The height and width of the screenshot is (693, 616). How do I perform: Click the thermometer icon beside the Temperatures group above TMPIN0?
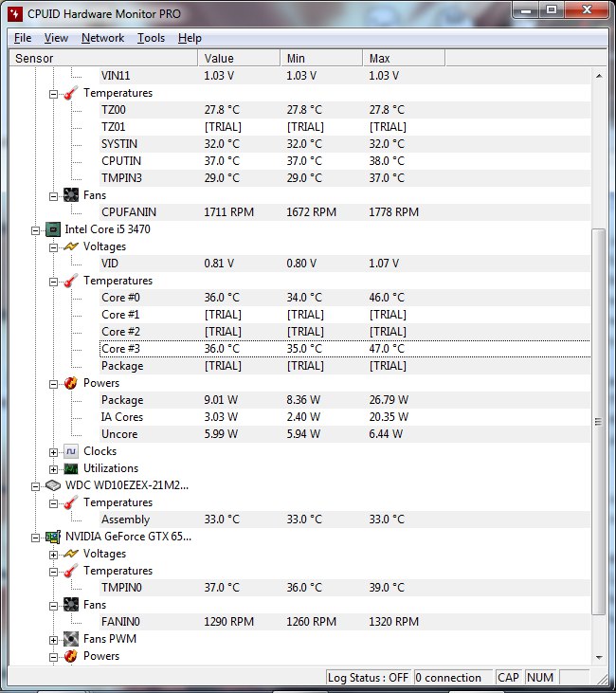click(x=71, y=571)
